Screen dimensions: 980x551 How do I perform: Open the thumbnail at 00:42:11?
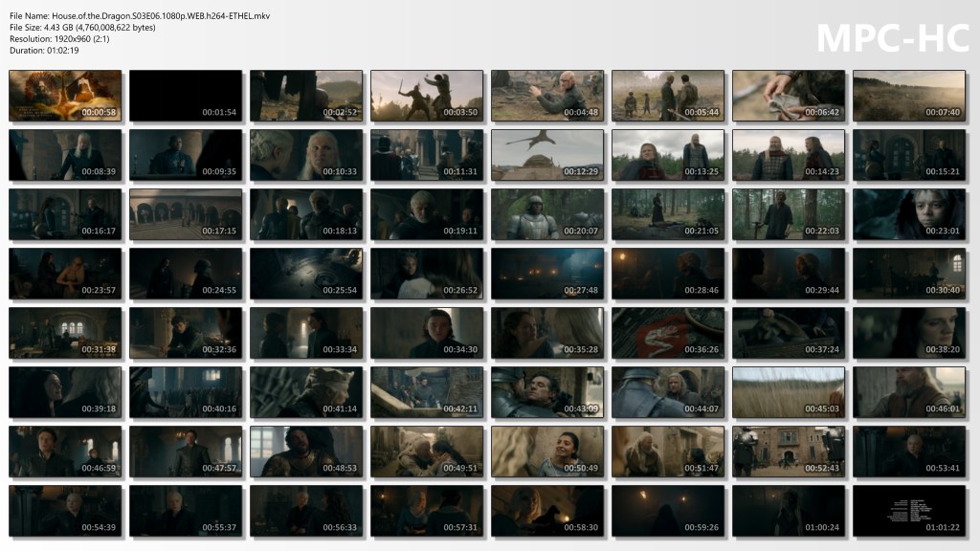(427, 392)
